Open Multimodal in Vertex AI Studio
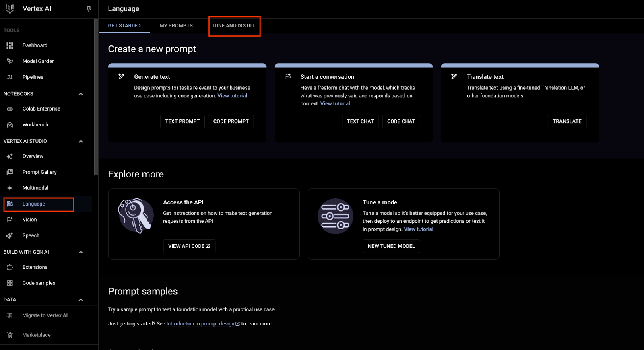This screenshot has height=350, width=644. tap(35, 188)
